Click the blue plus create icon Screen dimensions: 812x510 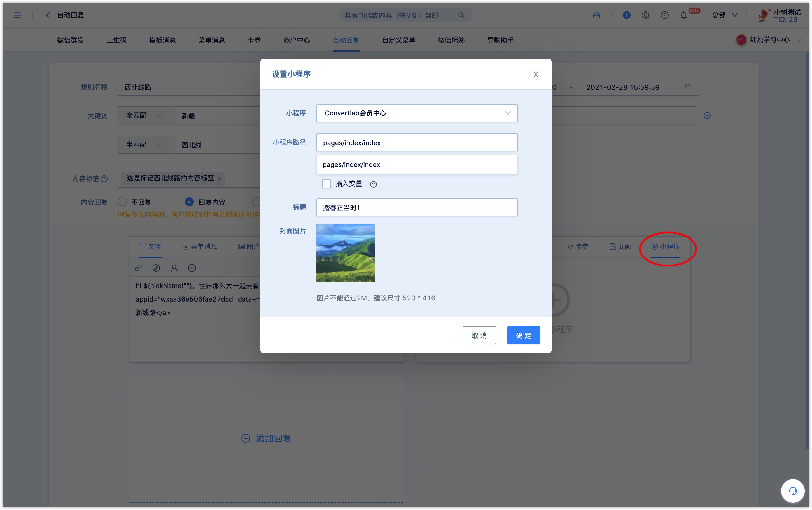pos(626,15)
